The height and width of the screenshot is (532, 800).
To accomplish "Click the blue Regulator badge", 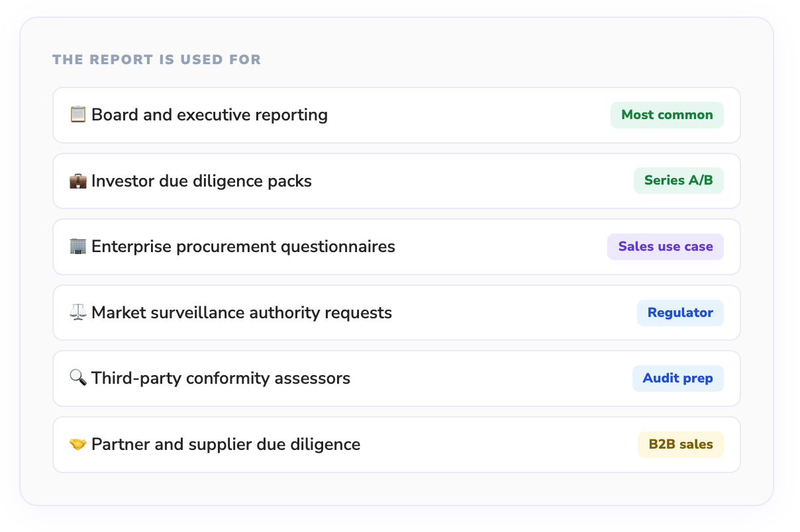I will coord(680,312).
